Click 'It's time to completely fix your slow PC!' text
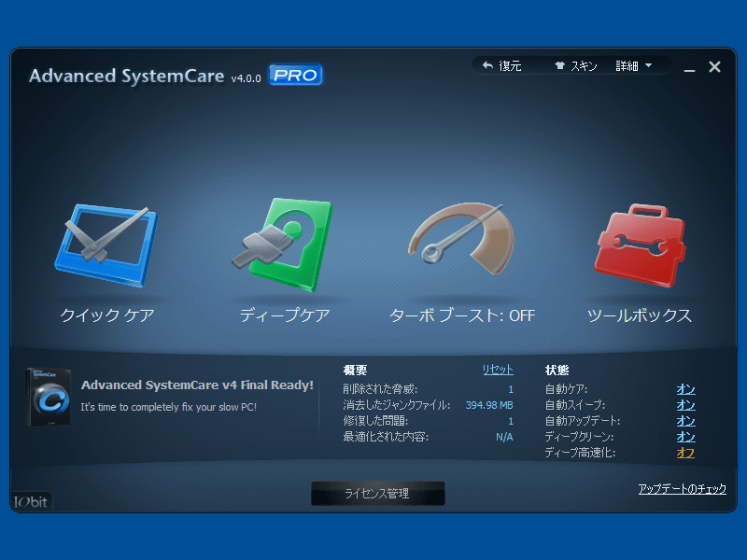747x560 pixels. click(x=169, y=407)
